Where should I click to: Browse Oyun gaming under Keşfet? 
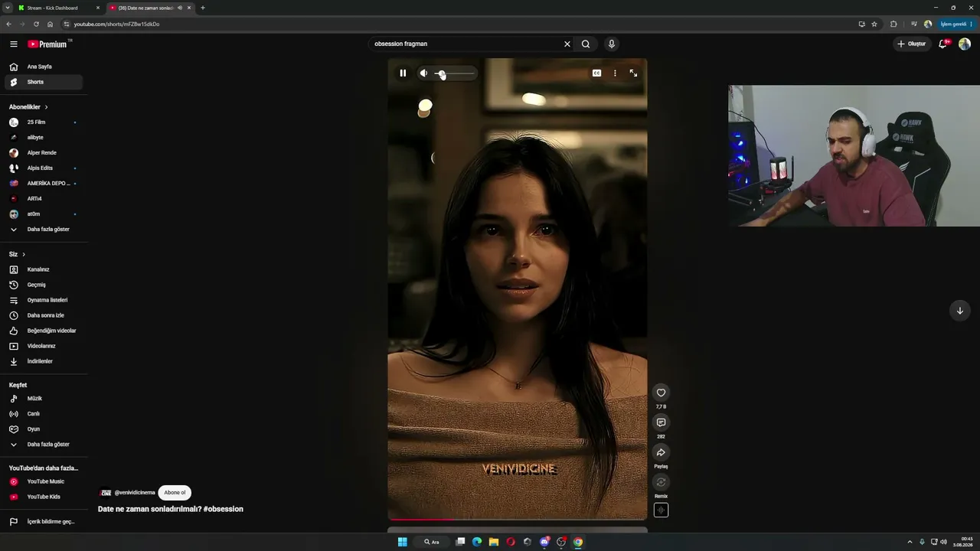click(x=44, y=429)
